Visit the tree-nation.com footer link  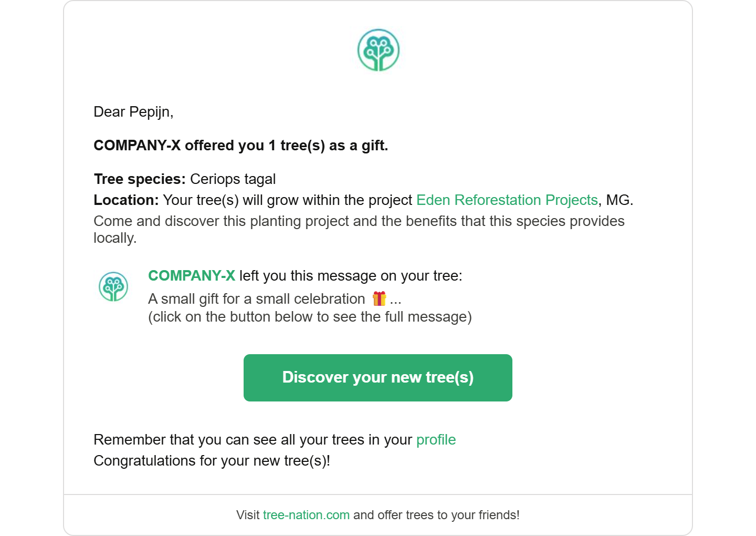coord(306,515)
